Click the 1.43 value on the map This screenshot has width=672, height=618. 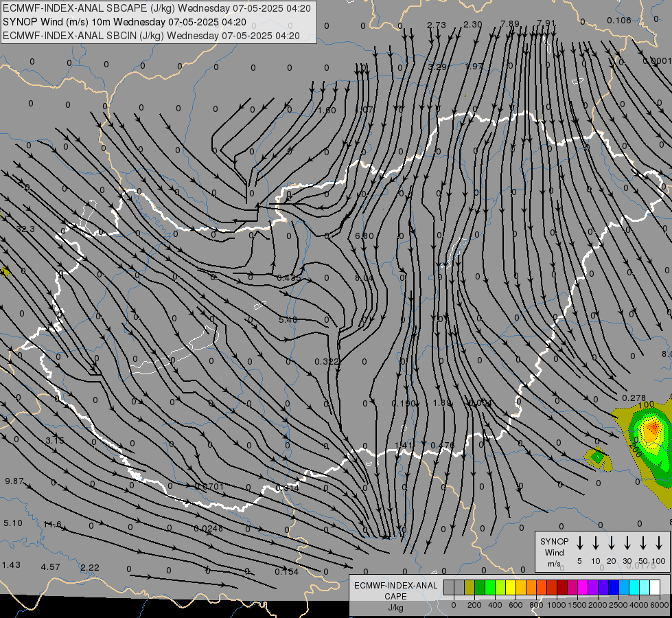pos(11,565)
